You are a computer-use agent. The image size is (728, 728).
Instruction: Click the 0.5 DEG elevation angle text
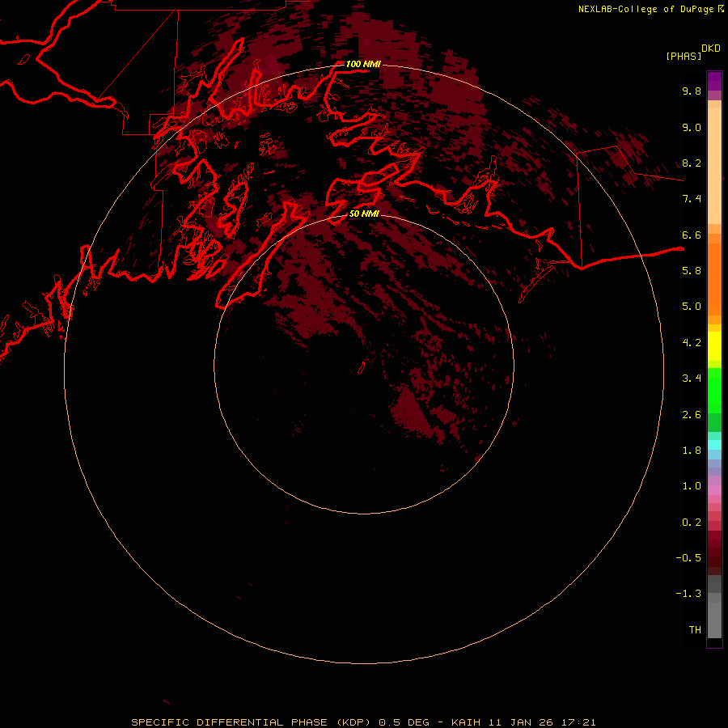404,722
